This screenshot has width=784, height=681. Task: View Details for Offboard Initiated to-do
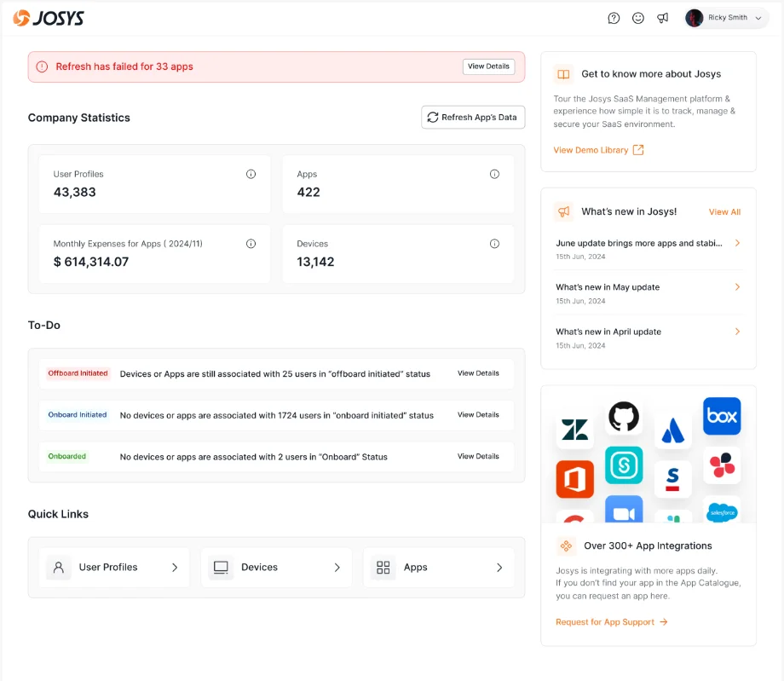pyautogui.click(x=478, y=373)
